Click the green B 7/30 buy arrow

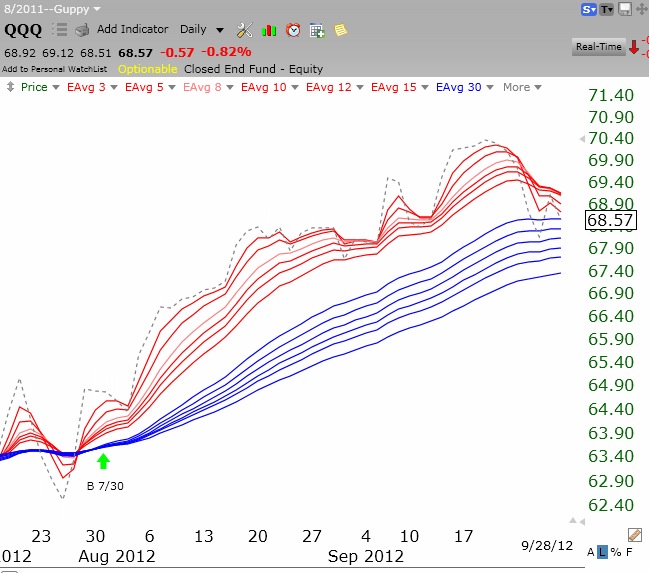pos(103,461)
